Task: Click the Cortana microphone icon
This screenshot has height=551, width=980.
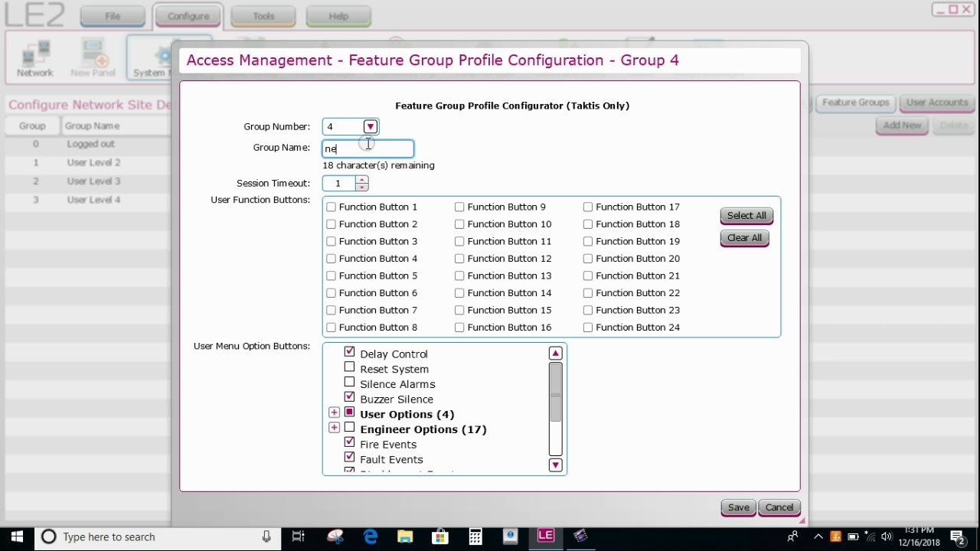Action: coord(266,536)
